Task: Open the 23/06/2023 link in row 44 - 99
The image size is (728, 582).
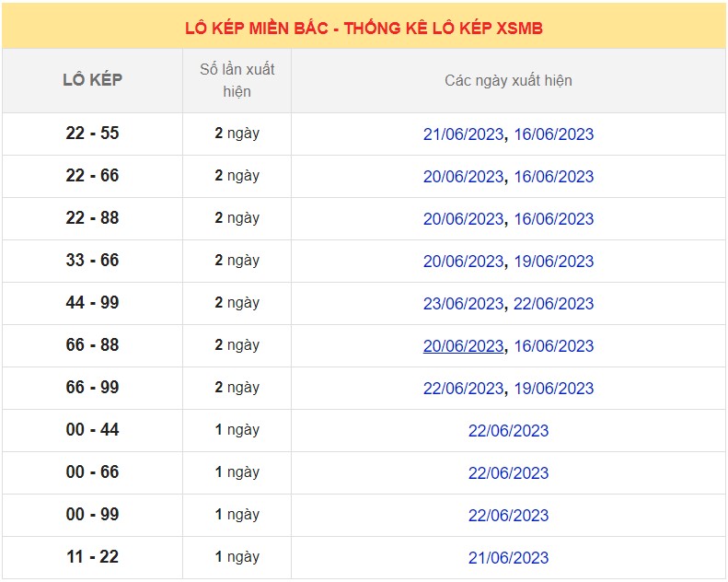Action: (463, 304)
